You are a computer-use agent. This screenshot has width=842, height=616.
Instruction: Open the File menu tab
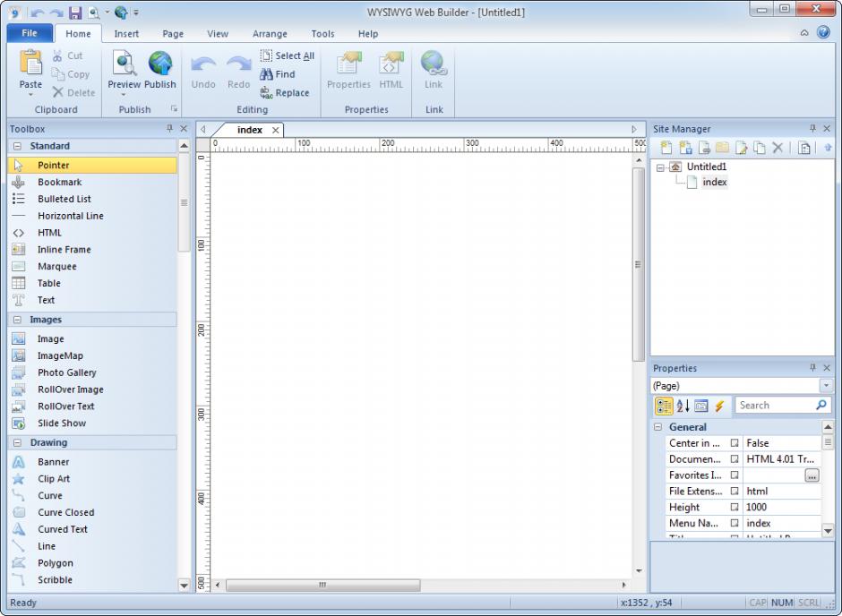(x=30, y=33)
